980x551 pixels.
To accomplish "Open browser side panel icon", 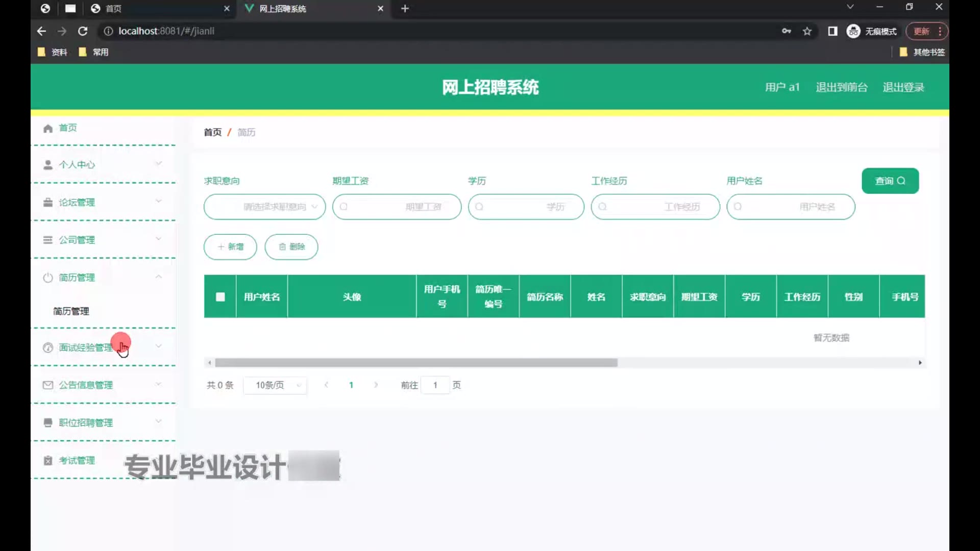I will (832, 32).
